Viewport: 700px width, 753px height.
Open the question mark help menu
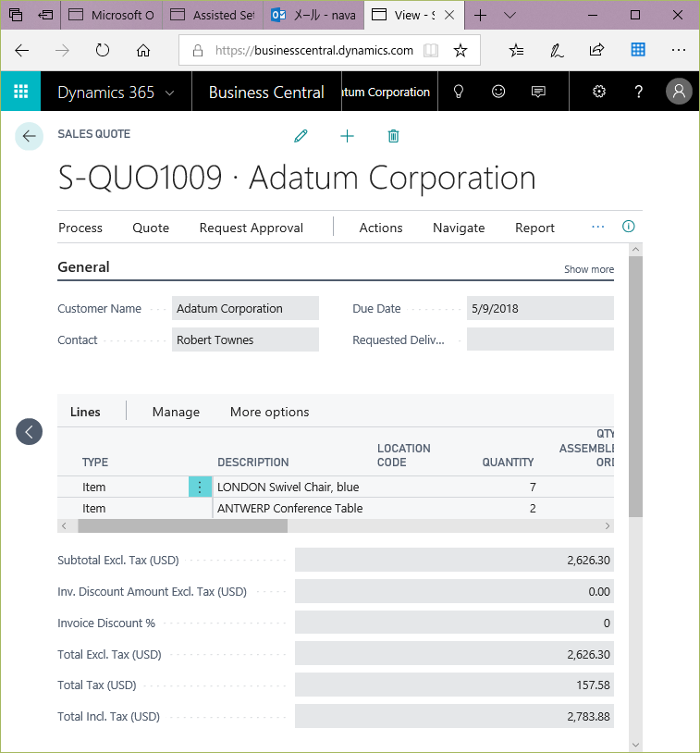(x=638, y=92)
